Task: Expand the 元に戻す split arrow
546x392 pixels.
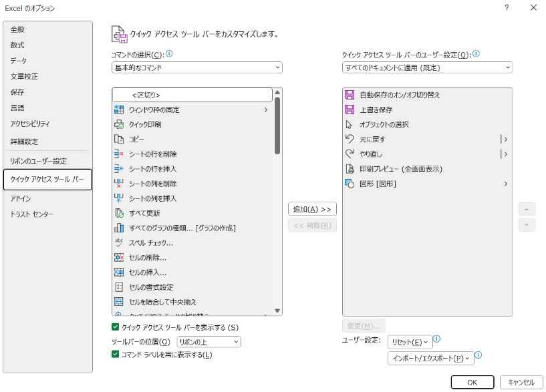Action: (x=506, y=140)
